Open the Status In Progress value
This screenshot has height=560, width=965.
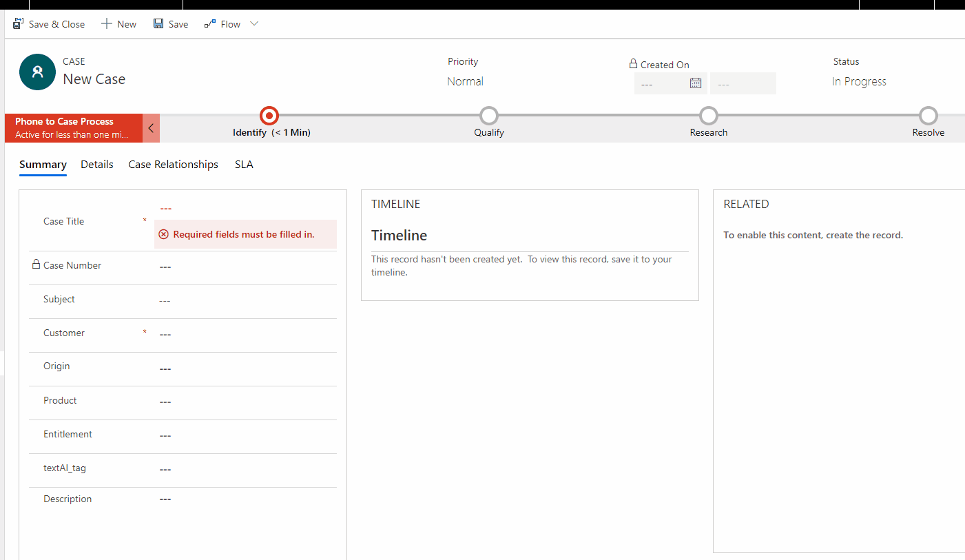click(x=859, y=81)
